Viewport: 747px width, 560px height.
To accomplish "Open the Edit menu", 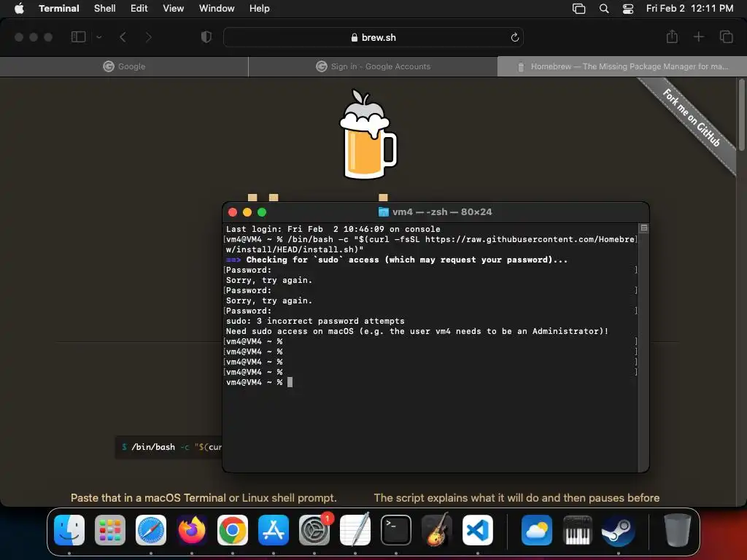I will coord(139,8).
